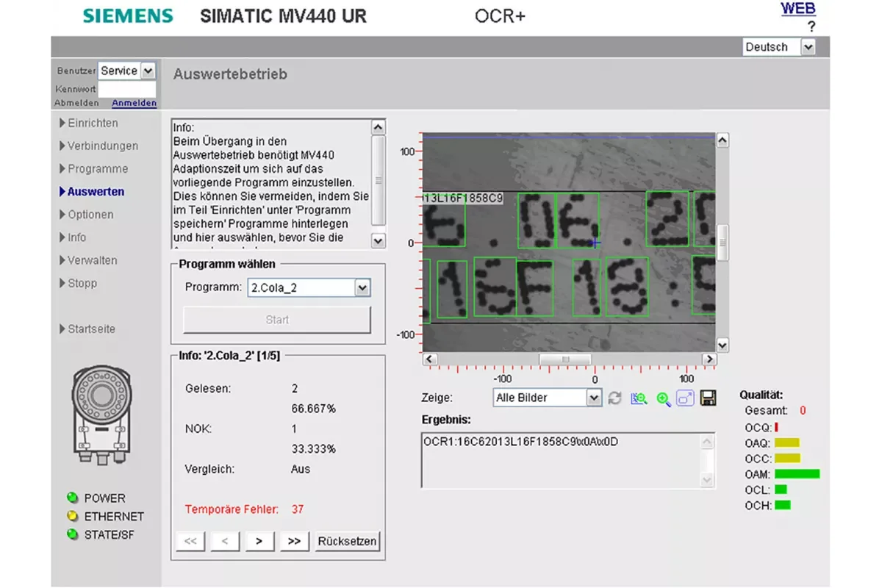Image resolution: width=882 pixels, height=588 pixels.
Task: Click the Start button
Action: click(277, 320)
